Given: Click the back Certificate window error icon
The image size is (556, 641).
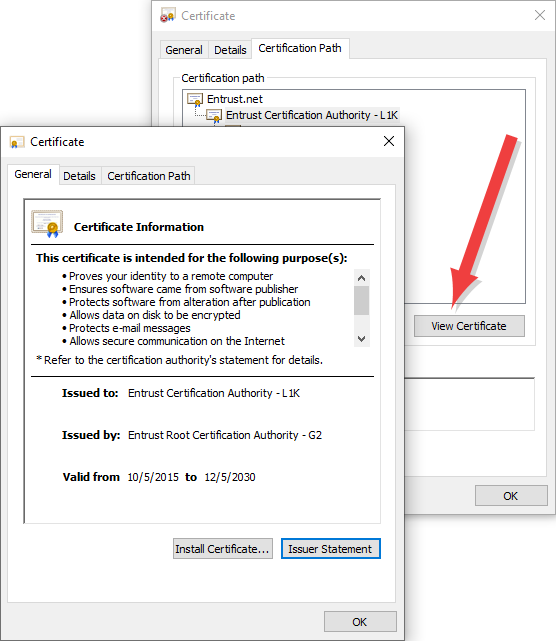Looking at the screenshot, I should click(168, 16).
